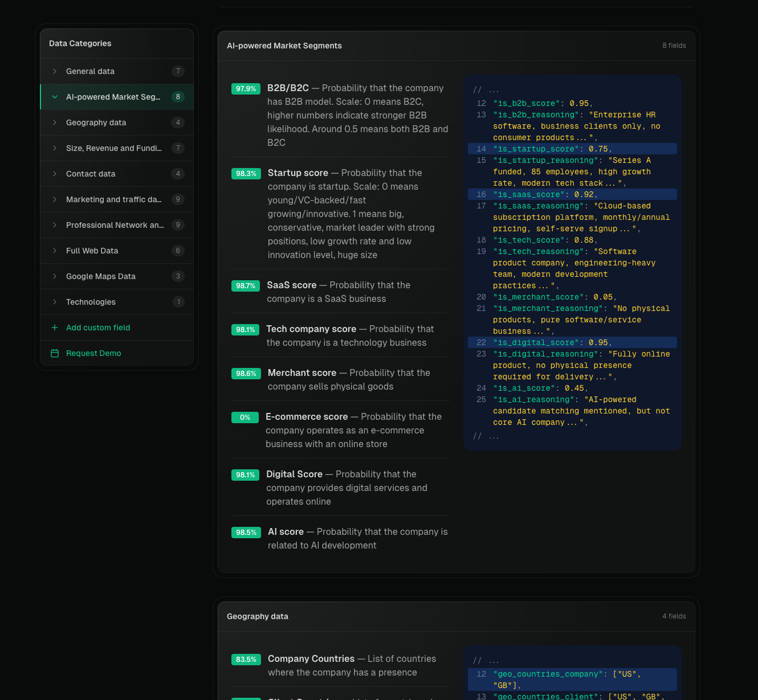Open the Google Maps Data label
The image size is (758, 700).
101,276
